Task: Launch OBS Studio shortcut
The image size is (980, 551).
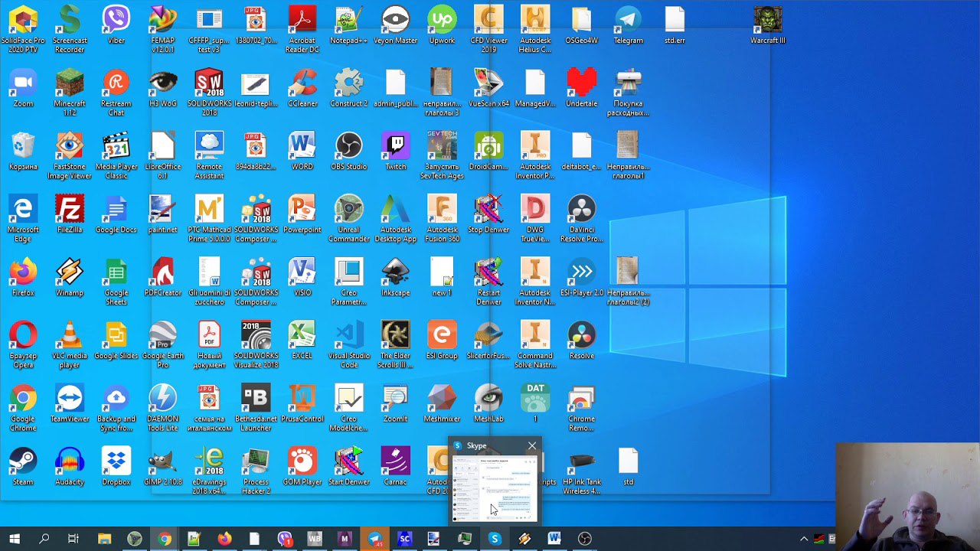Action: coord(348,152)
